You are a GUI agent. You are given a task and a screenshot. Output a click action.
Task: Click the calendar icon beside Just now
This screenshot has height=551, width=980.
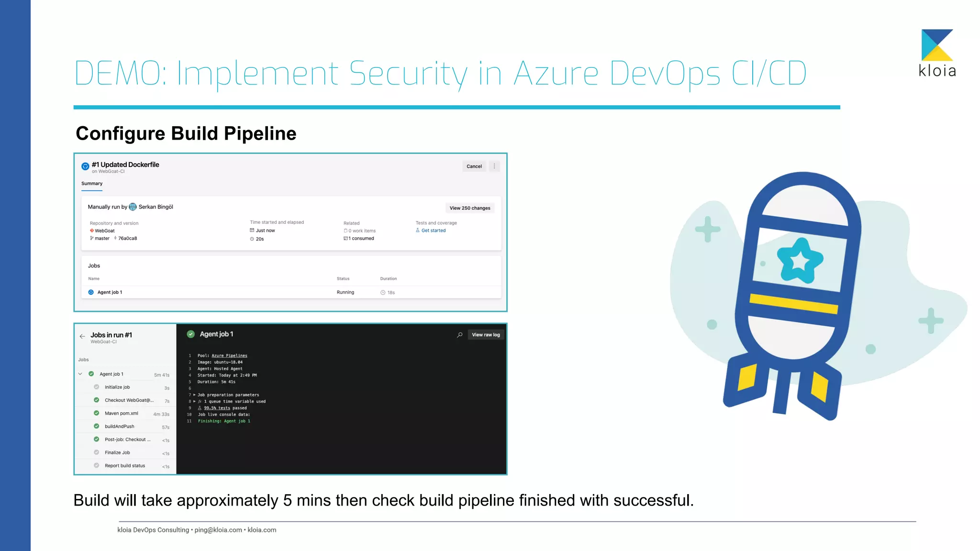point(252,230)
